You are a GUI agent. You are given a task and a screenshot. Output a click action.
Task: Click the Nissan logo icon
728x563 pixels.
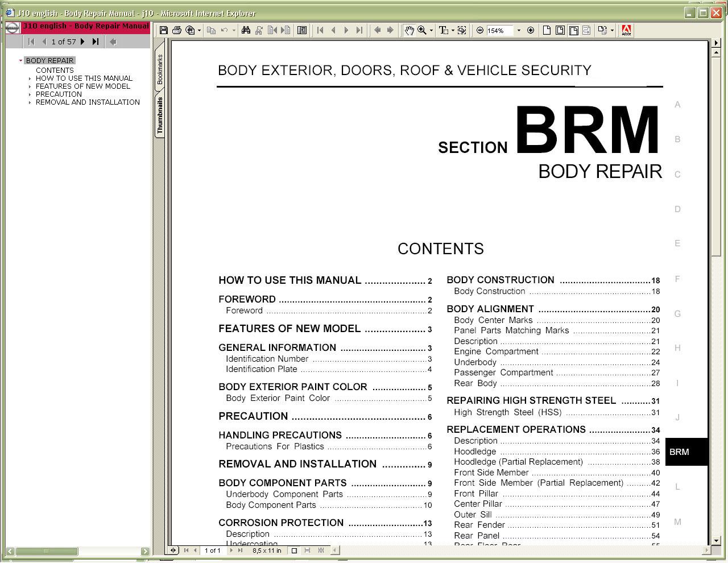[x=12, y=27]
